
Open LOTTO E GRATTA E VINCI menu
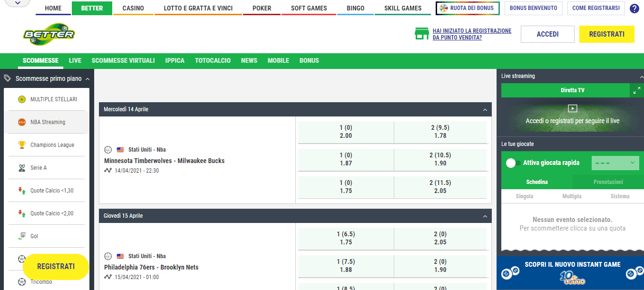point(198,8)
